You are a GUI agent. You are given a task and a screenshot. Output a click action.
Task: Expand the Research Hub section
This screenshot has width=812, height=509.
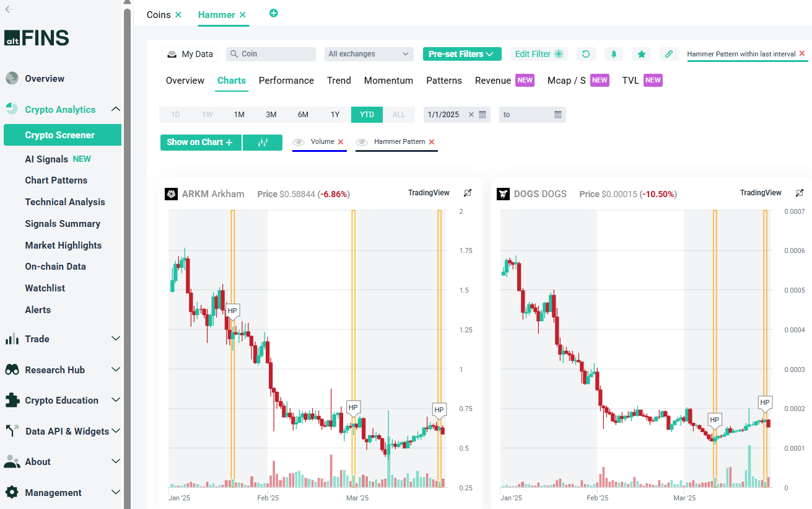tap(115, 370)
